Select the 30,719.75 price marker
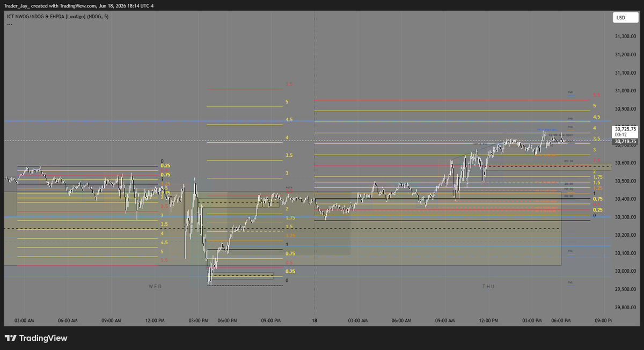644x350 pixels. (625, 142)
